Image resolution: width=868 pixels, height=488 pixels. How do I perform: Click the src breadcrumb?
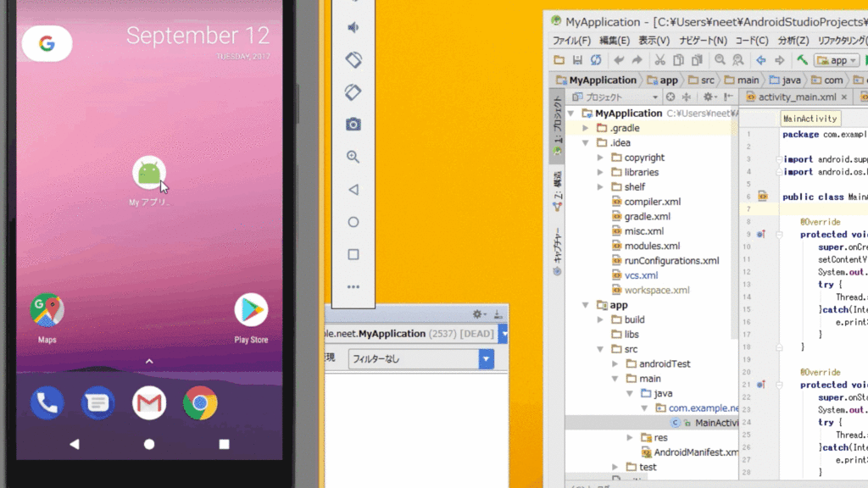[702, 80]
